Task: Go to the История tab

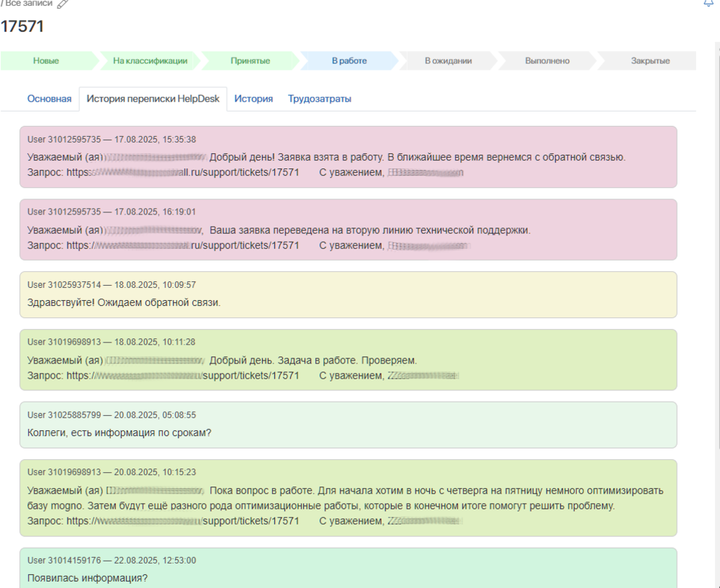Action: [253, 99]
